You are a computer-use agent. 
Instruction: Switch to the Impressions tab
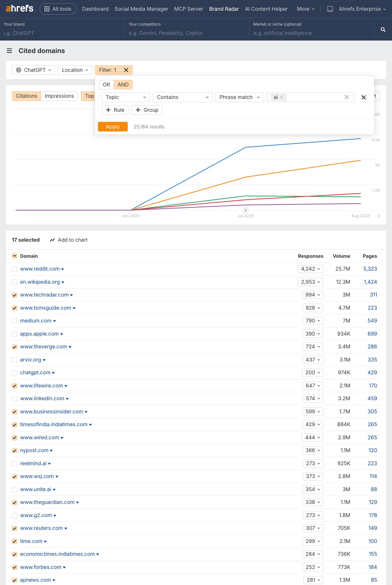coord(59,96)
